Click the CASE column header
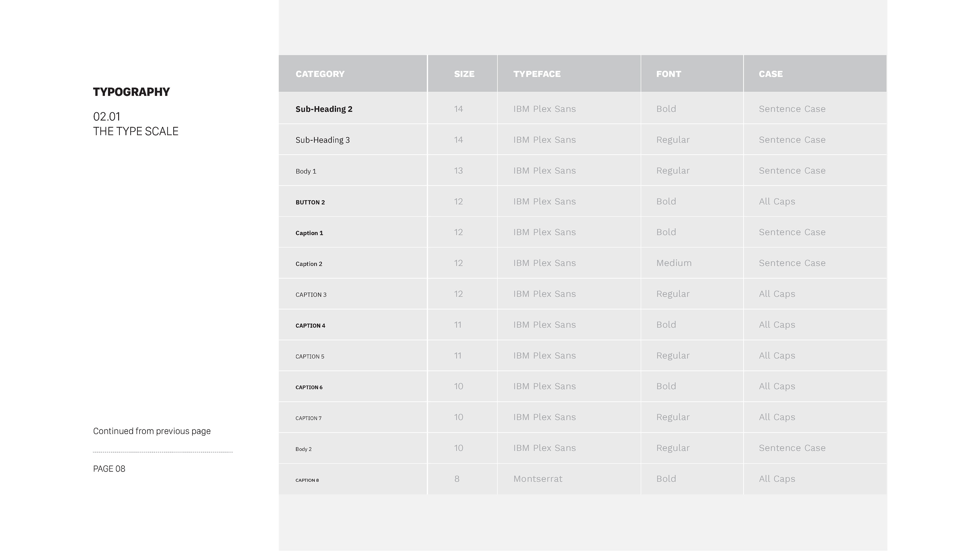 (x=771, y=74)
